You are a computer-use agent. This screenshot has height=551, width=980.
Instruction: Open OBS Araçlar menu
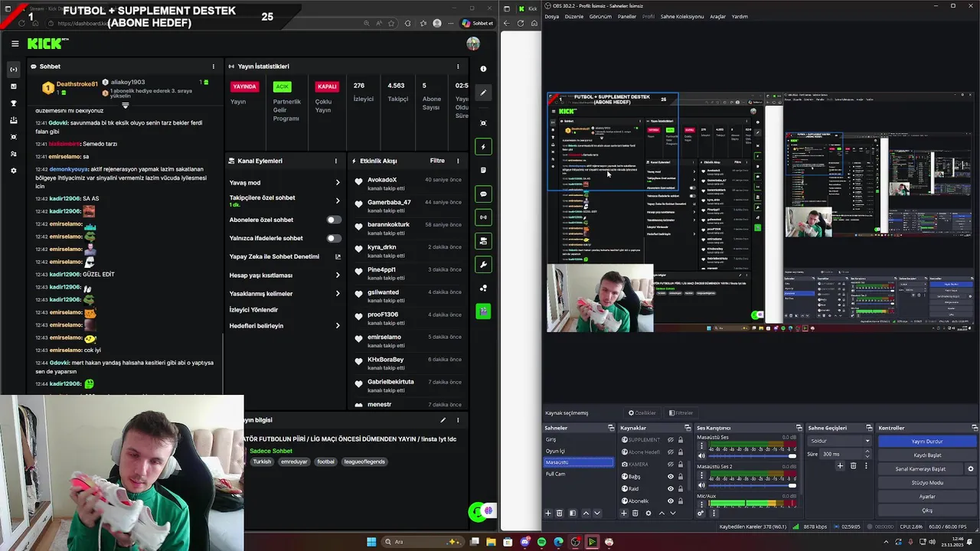pyautogui.click(x=717, y=16)
